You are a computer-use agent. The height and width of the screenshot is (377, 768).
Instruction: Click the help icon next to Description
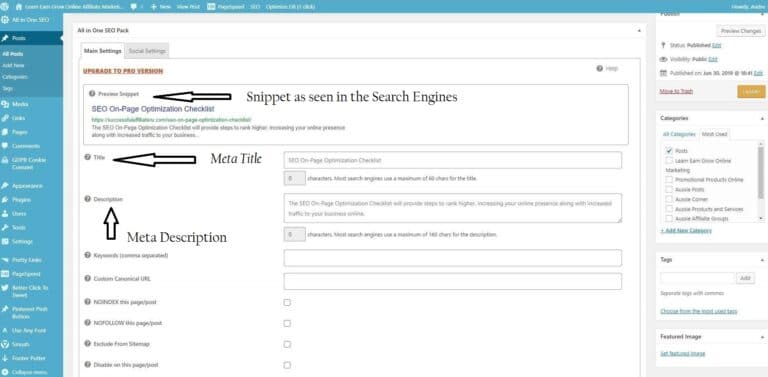pyautogui.click(x=88, y=199)
